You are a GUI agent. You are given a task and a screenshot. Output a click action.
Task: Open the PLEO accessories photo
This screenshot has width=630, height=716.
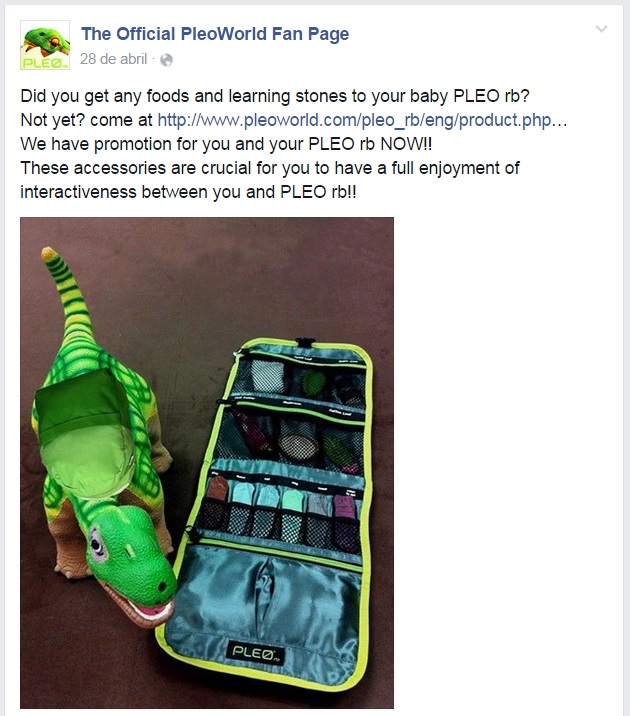point(207,463)
